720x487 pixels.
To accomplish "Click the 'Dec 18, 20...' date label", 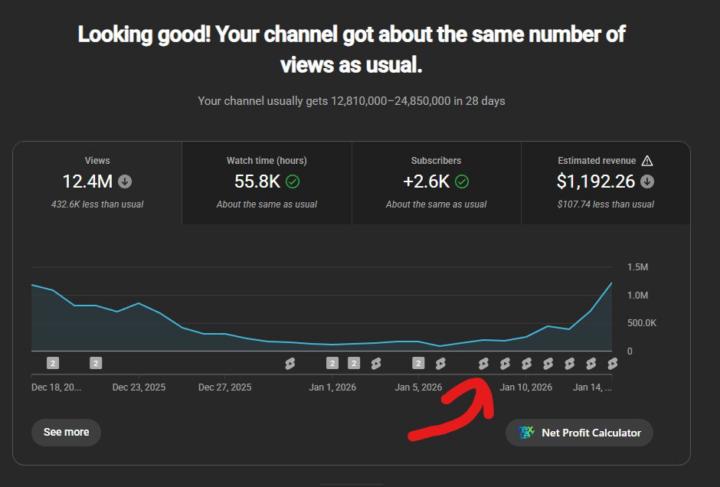I will (56, 387).
